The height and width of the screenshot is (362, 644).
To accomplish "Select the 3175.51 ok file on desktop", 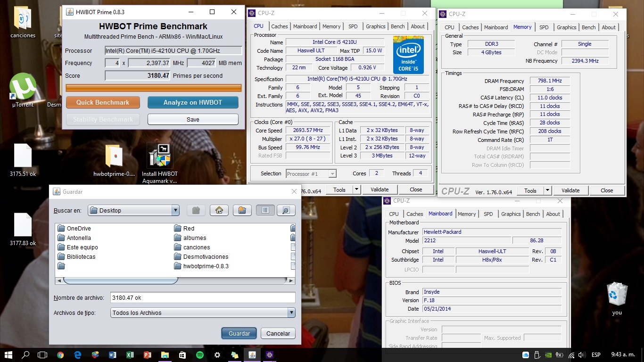I will coord(23,160).
